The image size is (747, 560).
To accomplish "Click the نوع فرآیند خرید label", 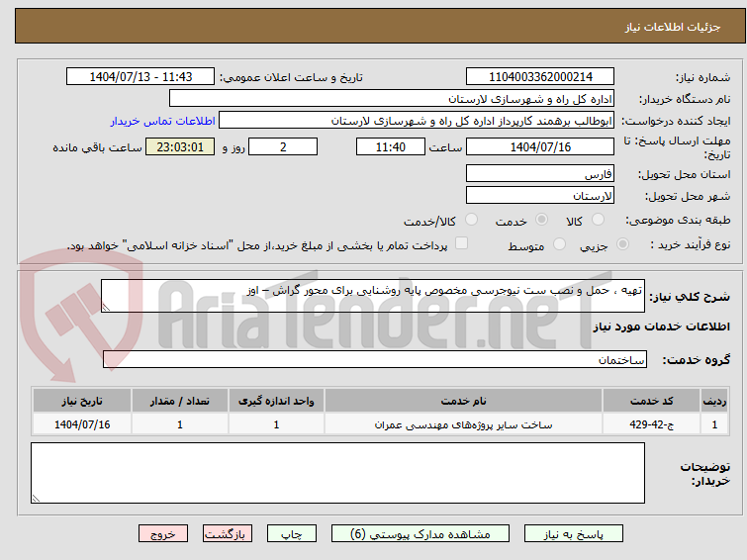I will pos(691,245).
